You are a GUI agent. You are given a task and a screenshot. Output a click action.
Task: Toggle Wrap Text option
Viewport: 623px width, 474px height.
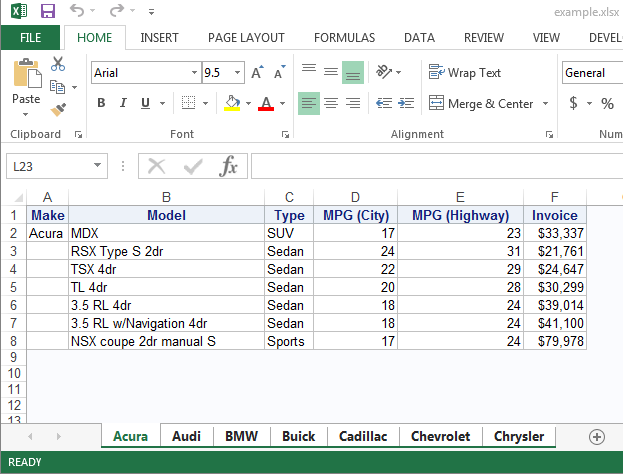coord(465,73)
